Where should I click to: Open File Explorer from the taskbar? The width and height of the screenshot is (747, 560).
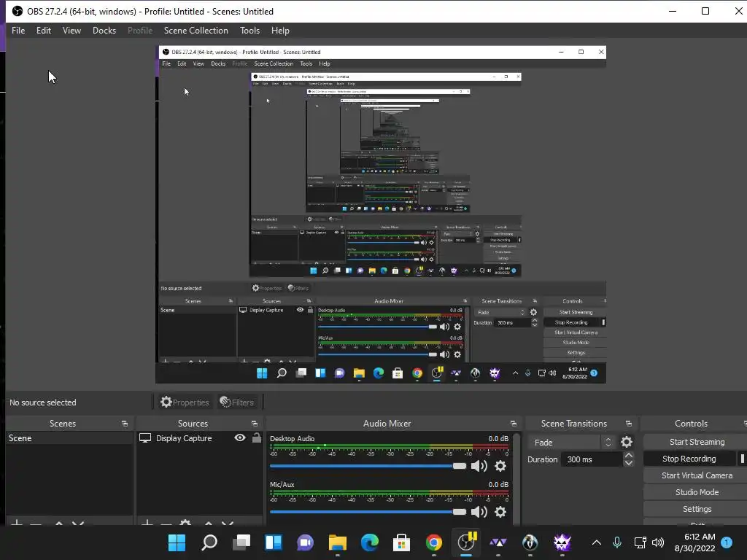[x=337, y=542]
